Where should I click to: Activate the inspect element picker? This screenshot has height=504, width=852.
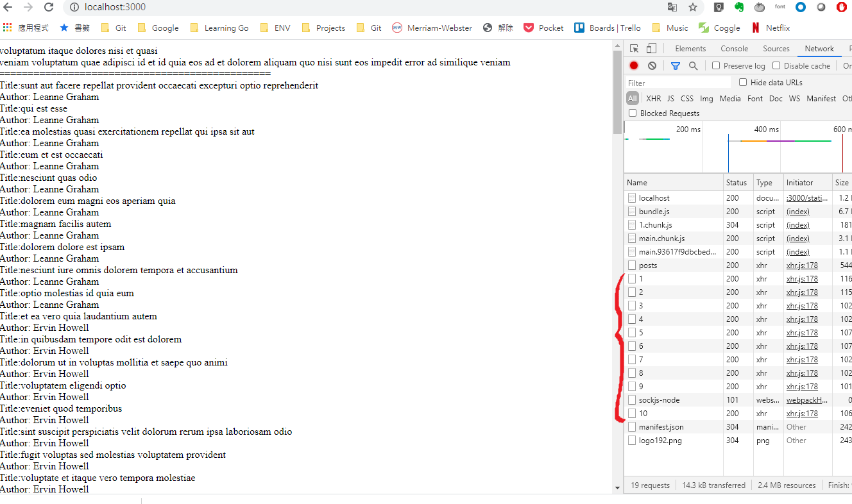[634, 49]
